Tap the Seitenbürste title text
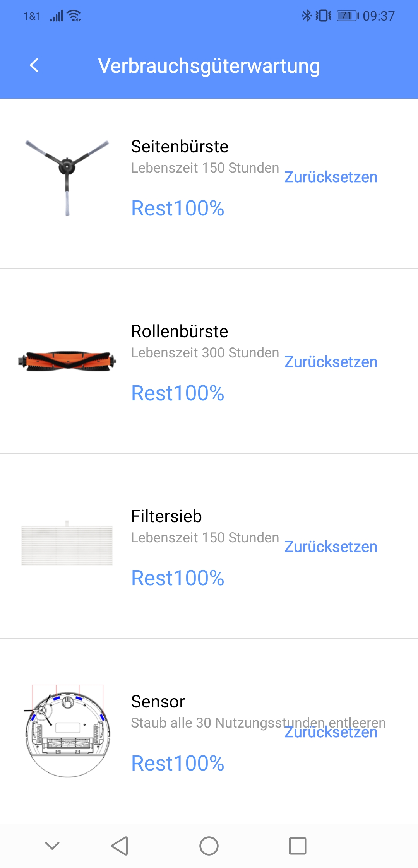418x868 pixels. pos(180,147)
